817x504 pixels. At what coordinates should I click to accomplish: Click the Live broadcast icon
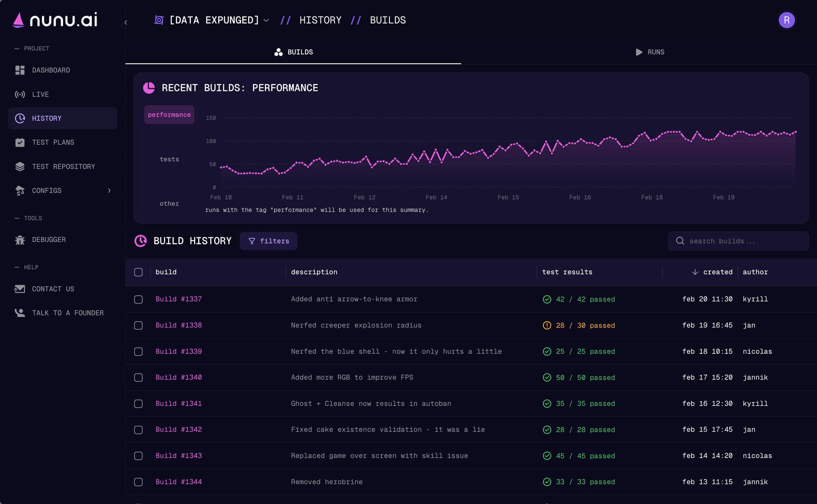pos(20,94)
